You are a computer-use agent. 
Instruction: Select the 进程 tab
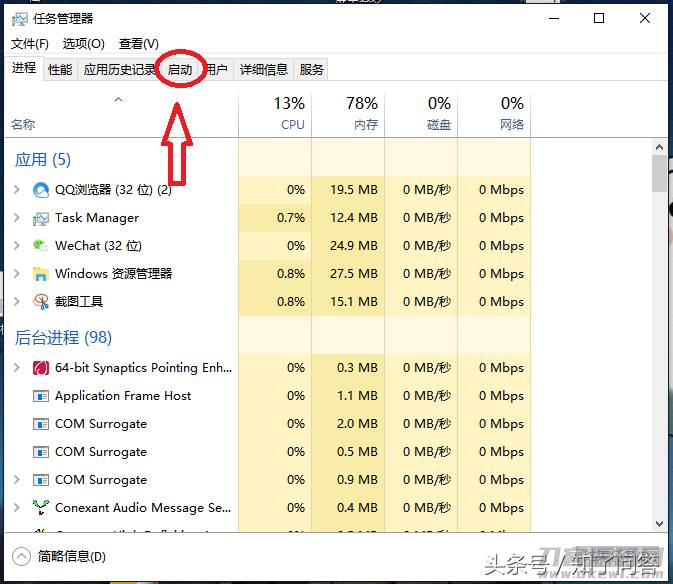point(24,68)
